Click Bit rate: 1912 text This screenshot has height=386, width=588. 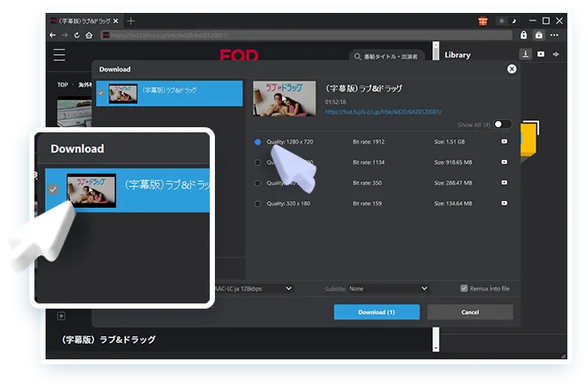point(369,142)
